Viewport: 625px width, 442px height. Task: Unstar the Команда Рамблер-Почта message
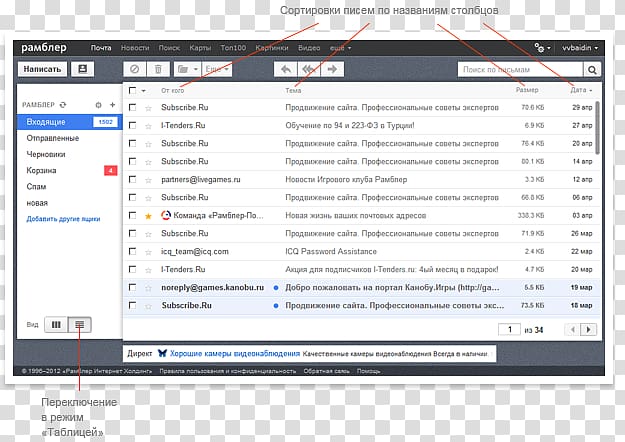[x=148, y=216]
